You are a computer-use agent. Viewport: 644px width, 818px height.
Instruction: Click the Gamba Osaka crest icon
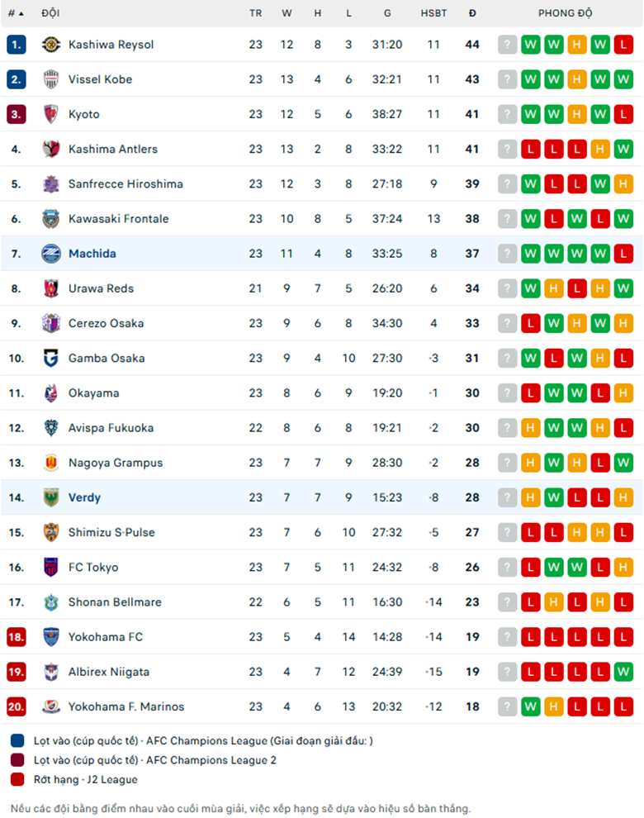pos(50,359)
